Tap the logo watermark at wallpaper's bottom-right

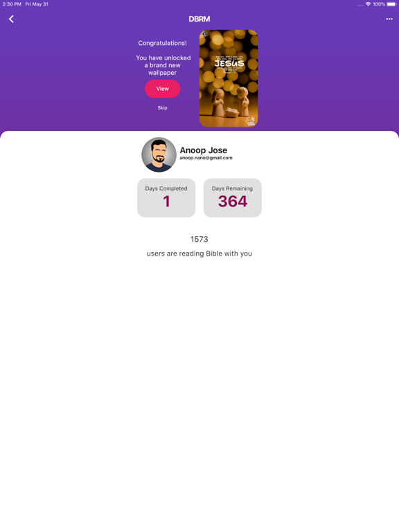[250, 121]
